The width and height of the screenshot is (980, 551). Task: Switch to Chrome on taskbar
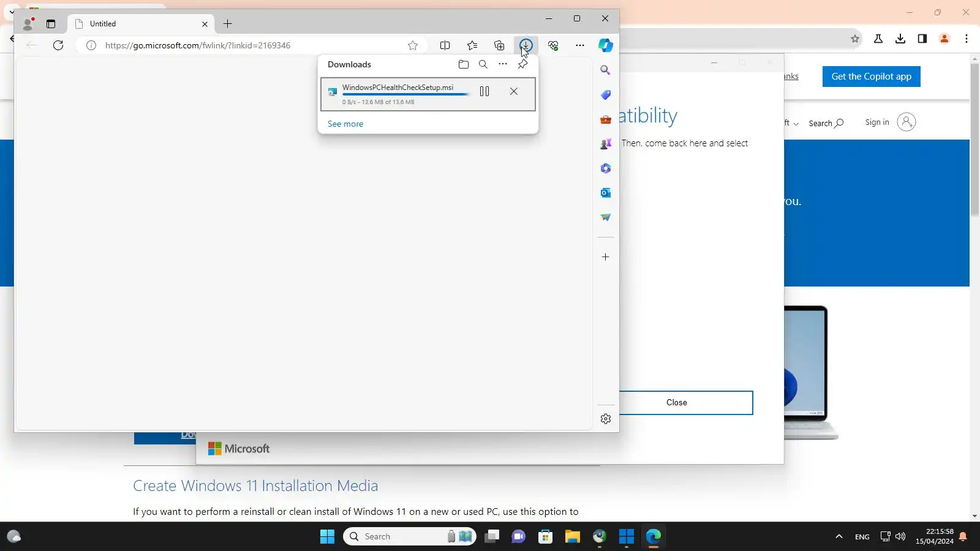tap(600, 536)
